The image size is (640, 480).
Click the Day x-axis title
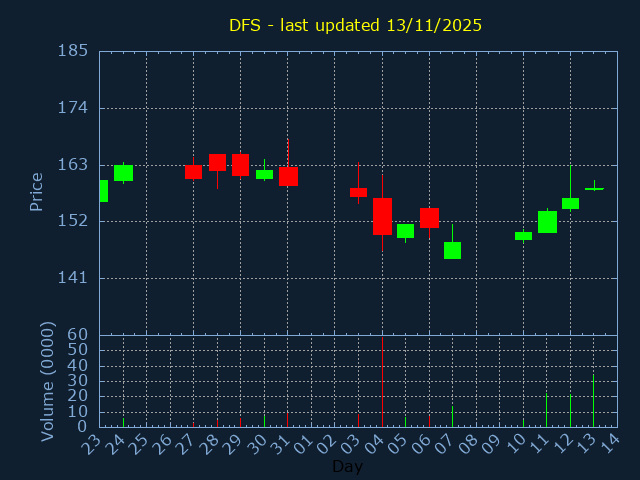point(347,466)
